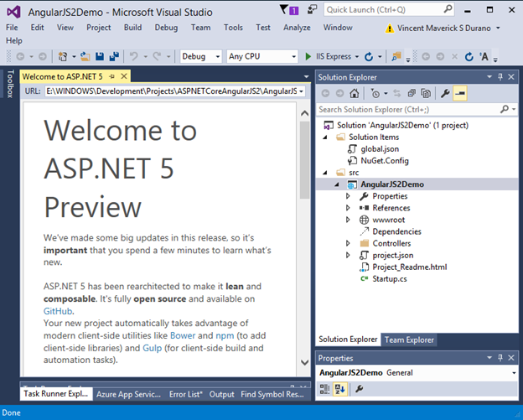
Task: Click the Home icon in Solution Explorer
Action: [x=355, y=94]
